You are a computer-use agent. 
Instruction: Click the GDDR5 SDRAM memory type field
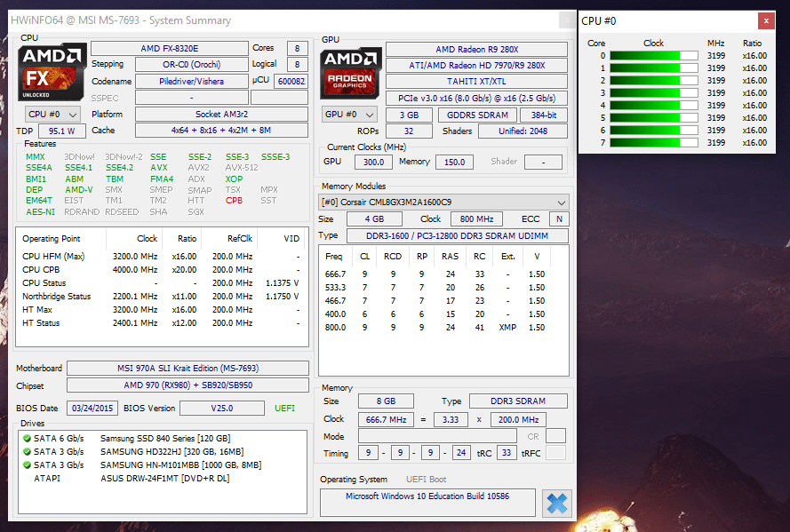pyautogui.click(x=477, y=115)
